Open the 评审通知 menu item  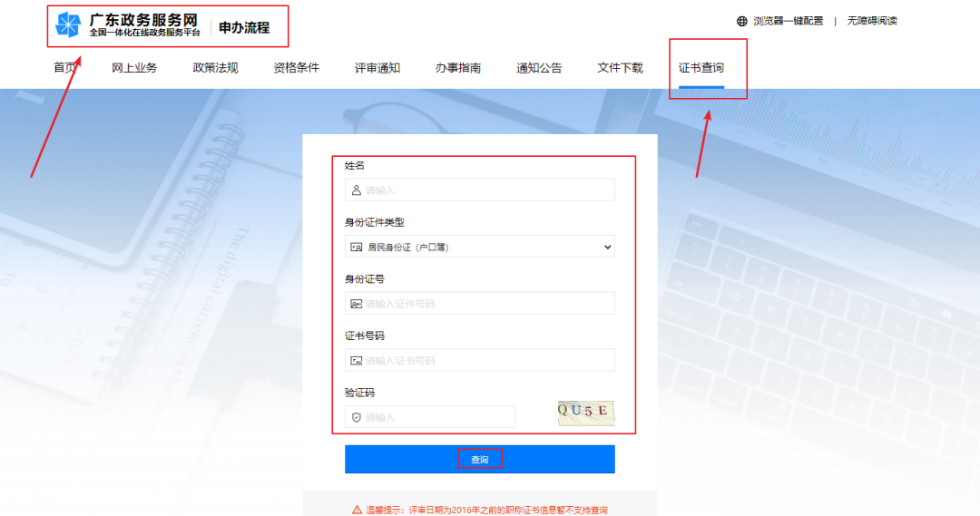pos(377,68)
